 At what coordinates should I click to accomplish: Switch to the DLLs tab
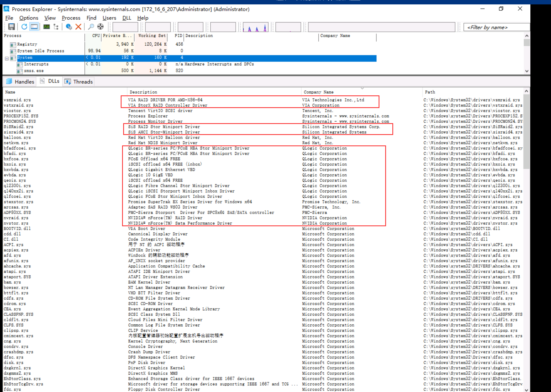tap(50, 81)
